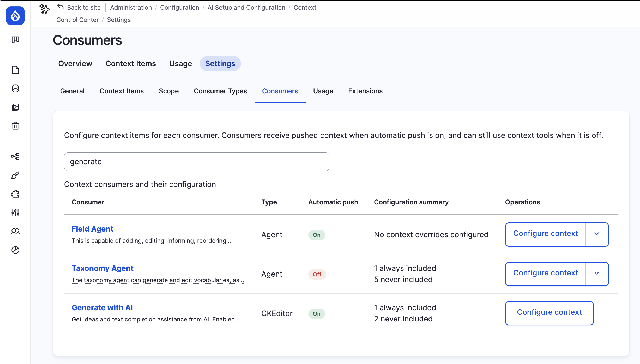Go to Administration breadcrumb
The image size is (640, 364).
click(131, 7)
